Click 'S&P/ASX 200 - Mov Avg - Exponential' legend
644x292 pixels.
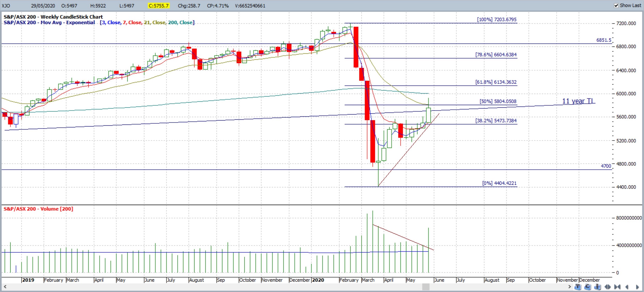[49, 22]
